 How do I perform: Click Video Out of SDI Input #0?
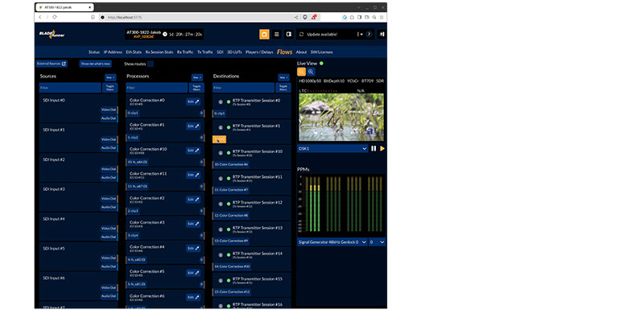(x=109, y=110)
